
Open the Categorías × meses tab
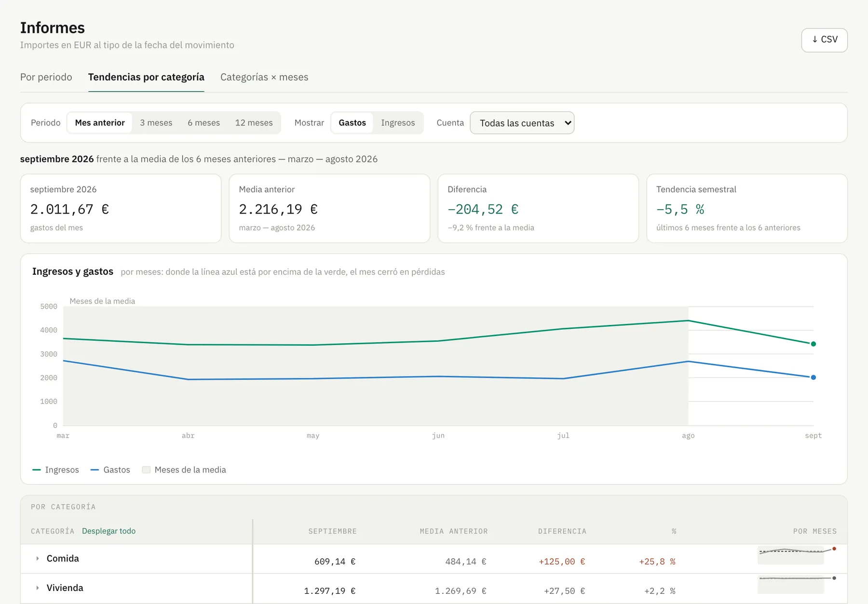click(264, 77)
